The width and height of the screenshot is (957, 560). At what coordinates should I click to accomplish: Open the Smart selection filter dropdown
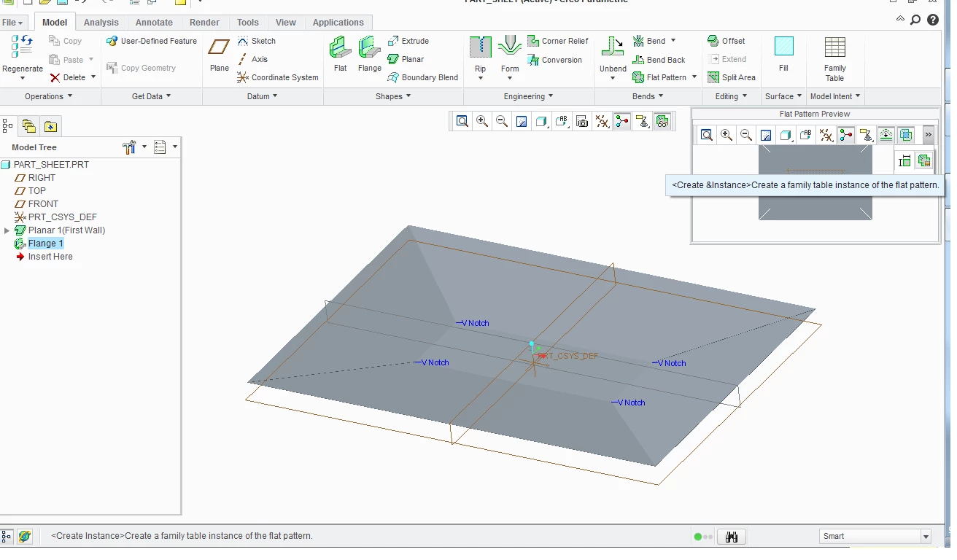point(926,537)
